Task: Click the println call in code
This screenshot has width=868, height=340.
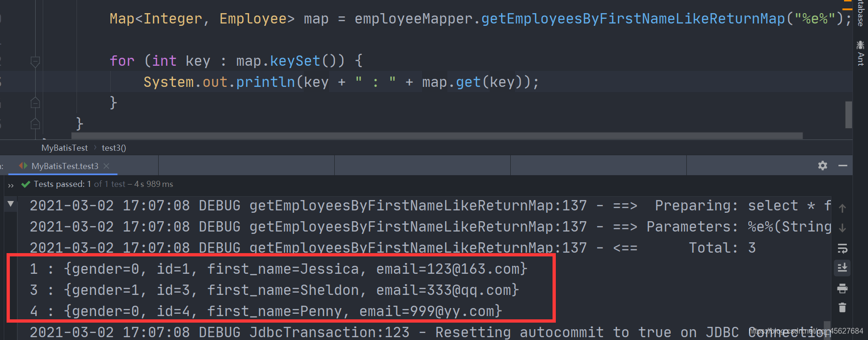Action: (265, 82)
